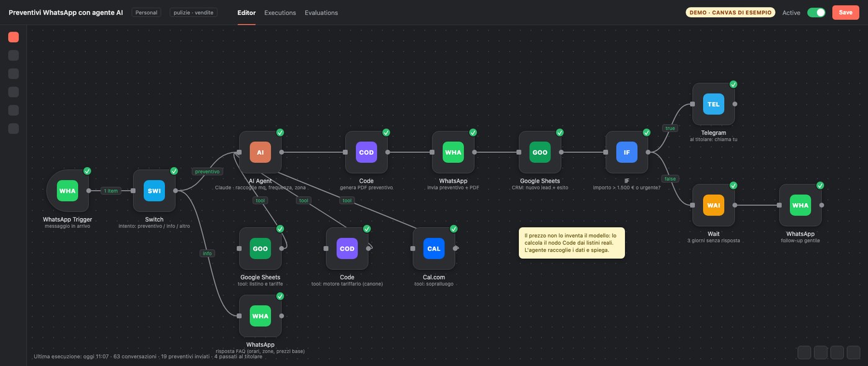
Task: Select the Cal.com sopralluogo tool node
Action: [434, 248]
